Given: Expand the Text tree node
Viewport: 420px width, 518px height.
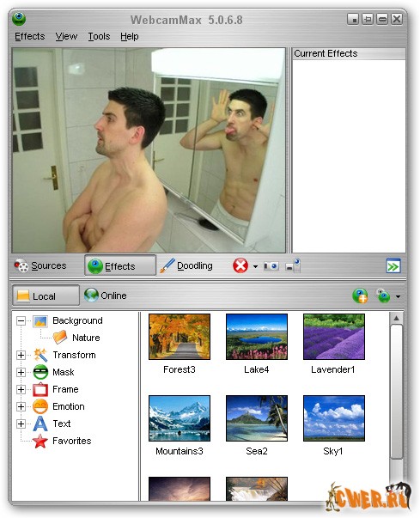Looking at the screenshot, I should click(21, 424).
